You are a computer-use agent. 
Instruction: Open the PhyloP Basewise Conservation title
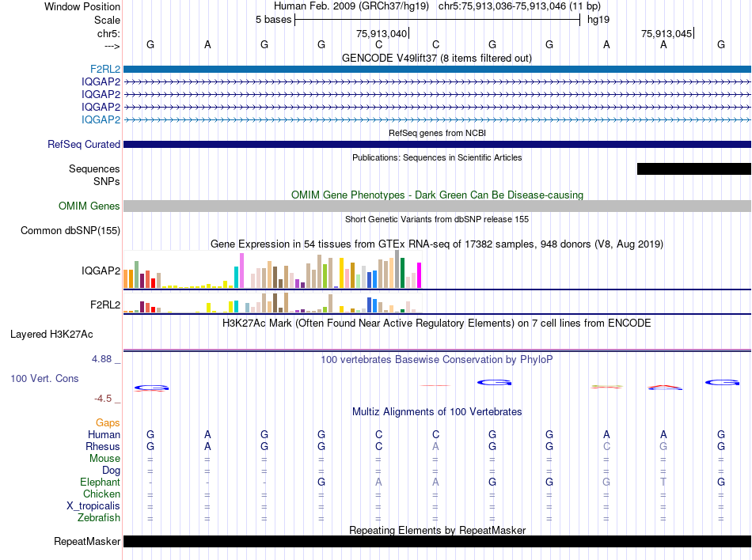tap(437, 360)
